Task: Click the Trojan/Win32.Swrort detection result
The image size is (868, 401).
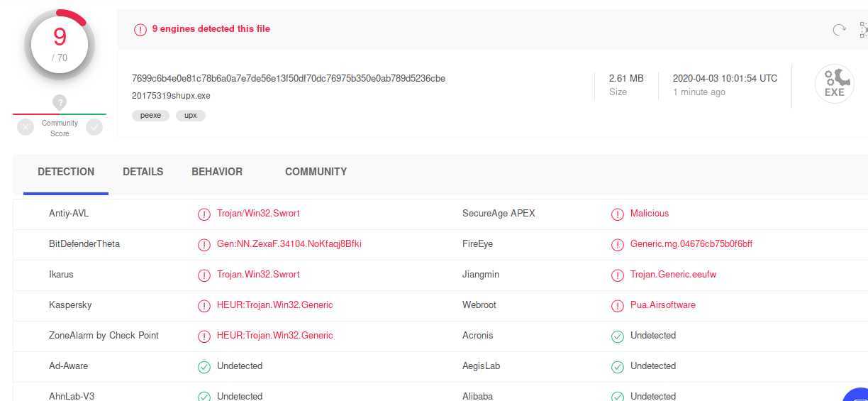Action: point(258,213)
